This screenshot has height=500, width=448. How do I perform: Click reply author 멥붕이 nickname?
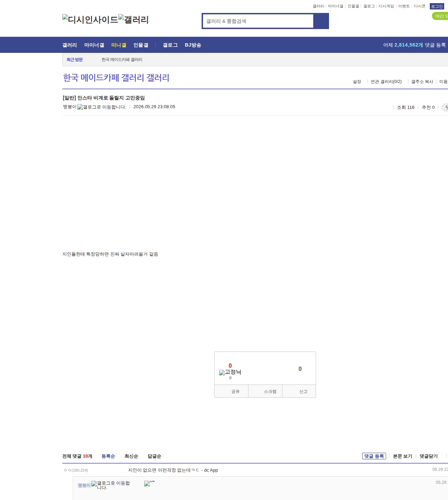(84, 485)
